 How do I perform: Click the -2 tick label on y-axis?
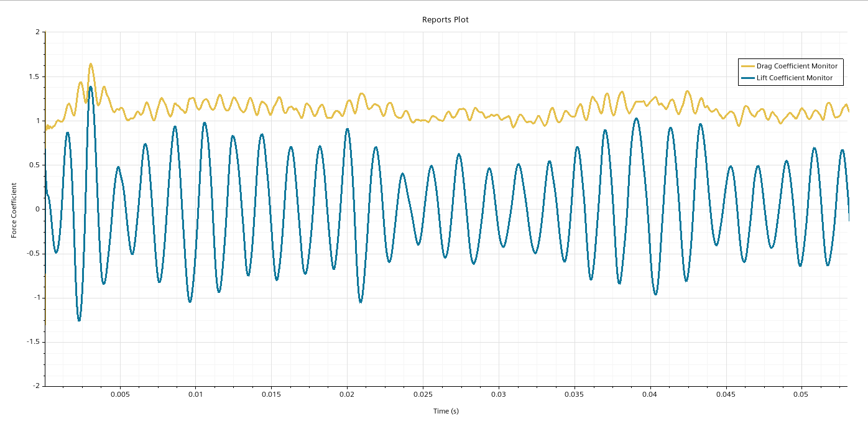[x=36, y=386]
